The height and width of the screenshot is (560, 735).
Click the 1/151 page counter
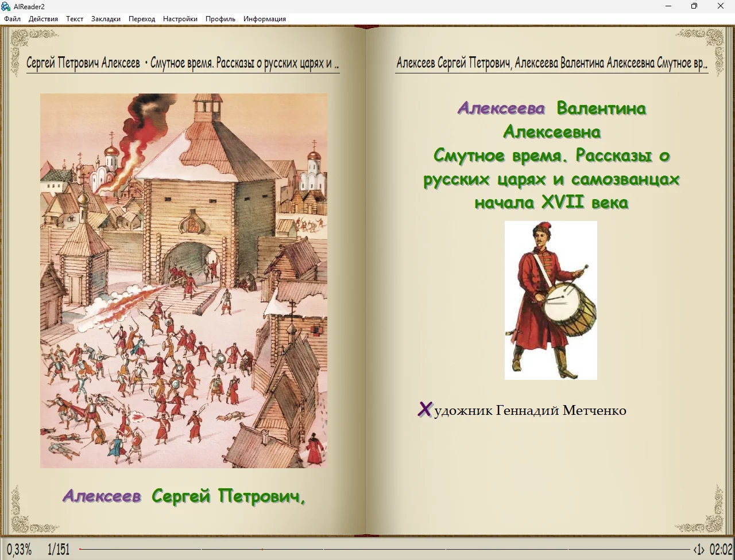point(59,550)
